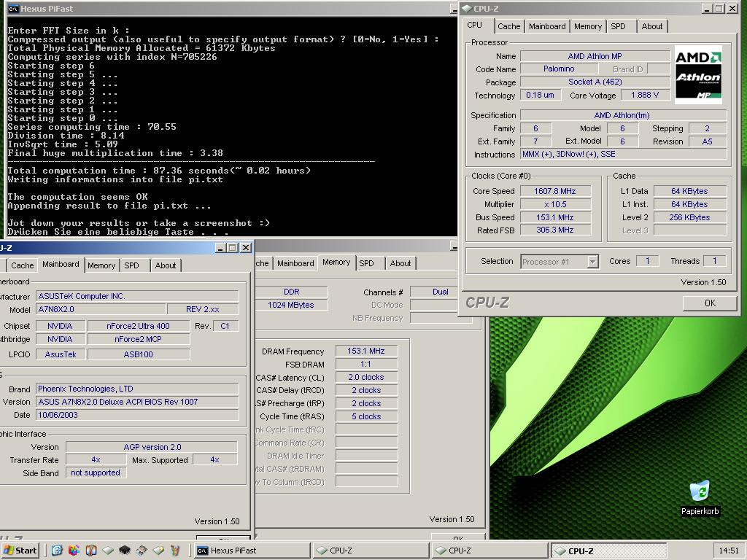This screenshot has width=747, height=560.
Task: Click memory size field 1024 MBytes
Action: 292,306
